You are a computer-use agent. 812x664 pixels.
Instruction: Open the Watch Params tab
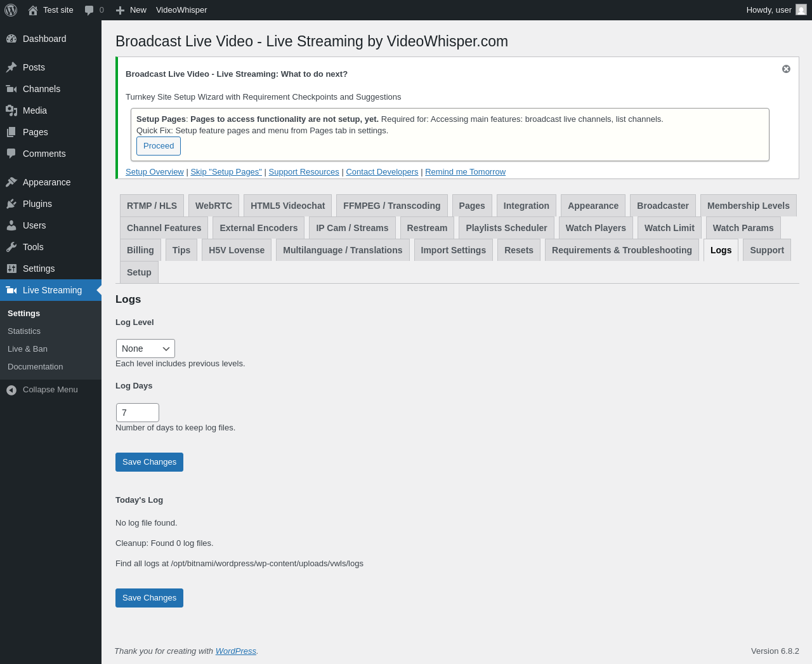(743, 228)
